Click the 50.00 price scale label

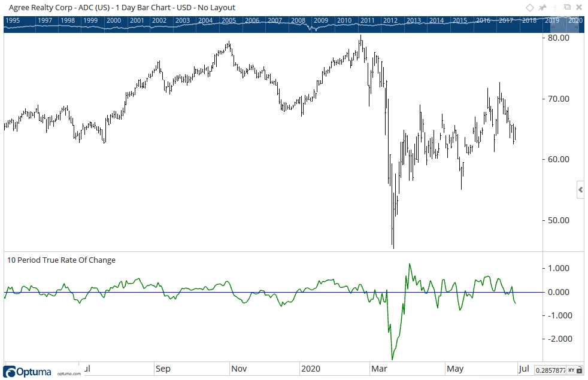559,220
